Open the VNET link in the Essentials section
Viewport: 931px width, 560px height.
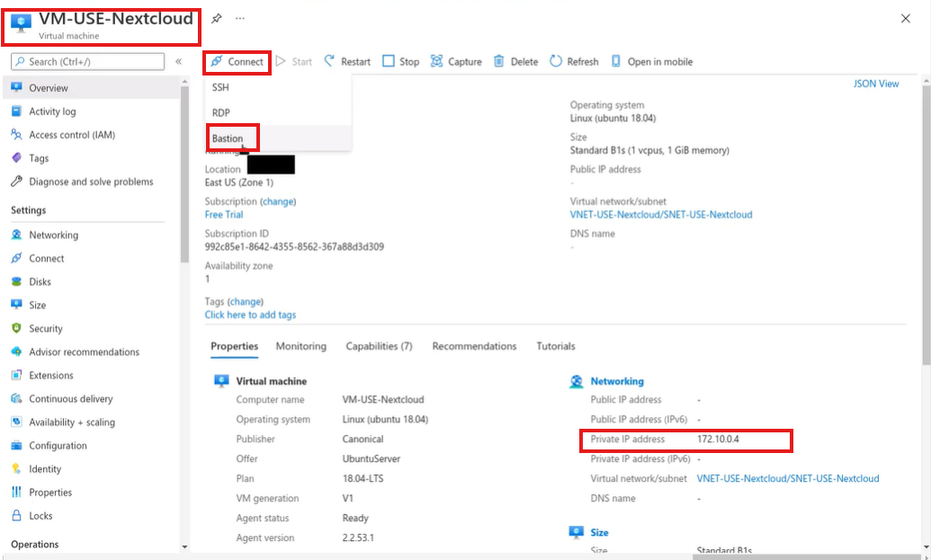click(661, 215)
